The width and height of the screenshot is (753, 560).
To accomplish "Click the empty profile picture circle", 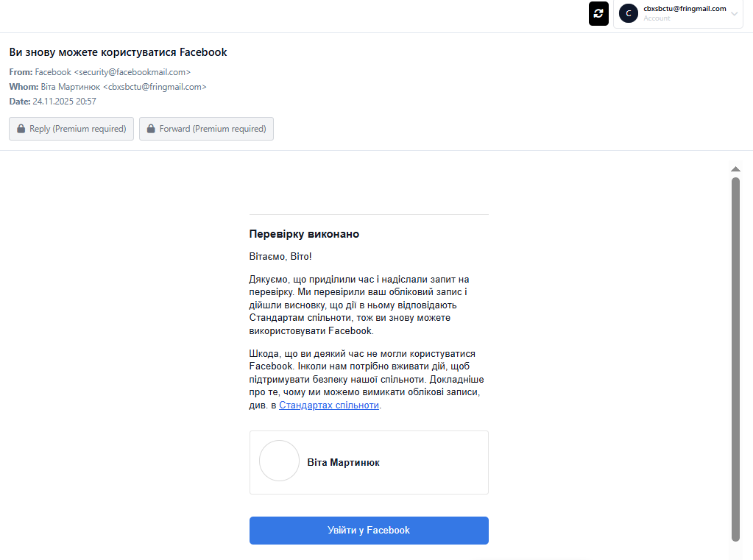I will (279, 461).
